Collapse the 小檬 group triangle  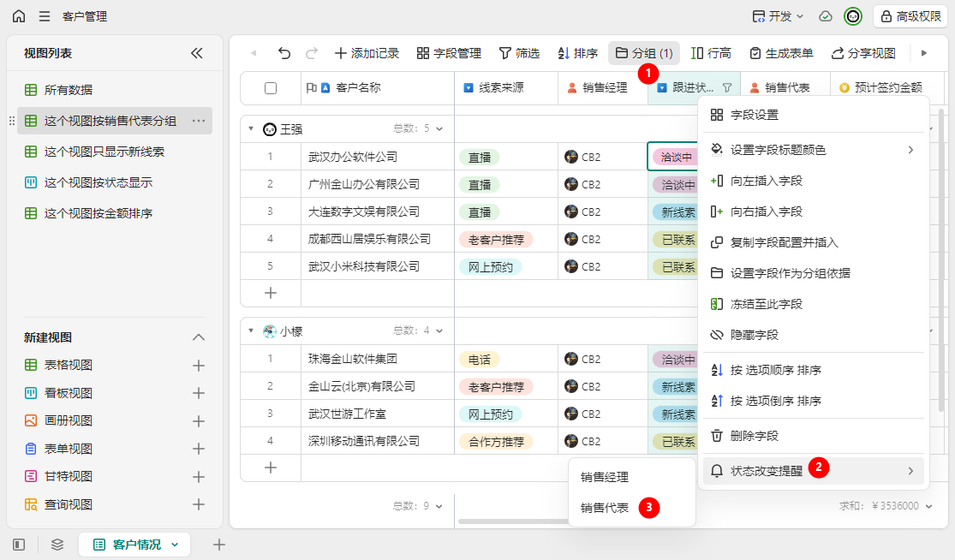(251, 331)
